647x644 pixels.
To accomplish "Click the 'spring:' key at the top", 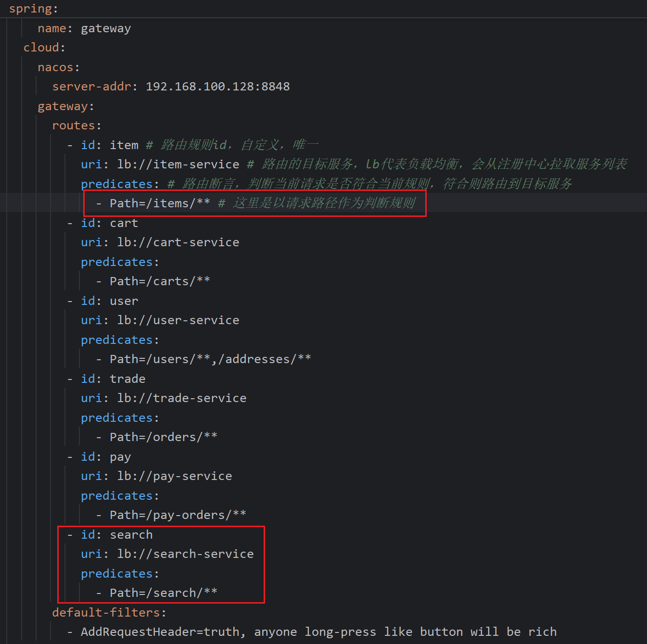I will click(x=33, y=9).
